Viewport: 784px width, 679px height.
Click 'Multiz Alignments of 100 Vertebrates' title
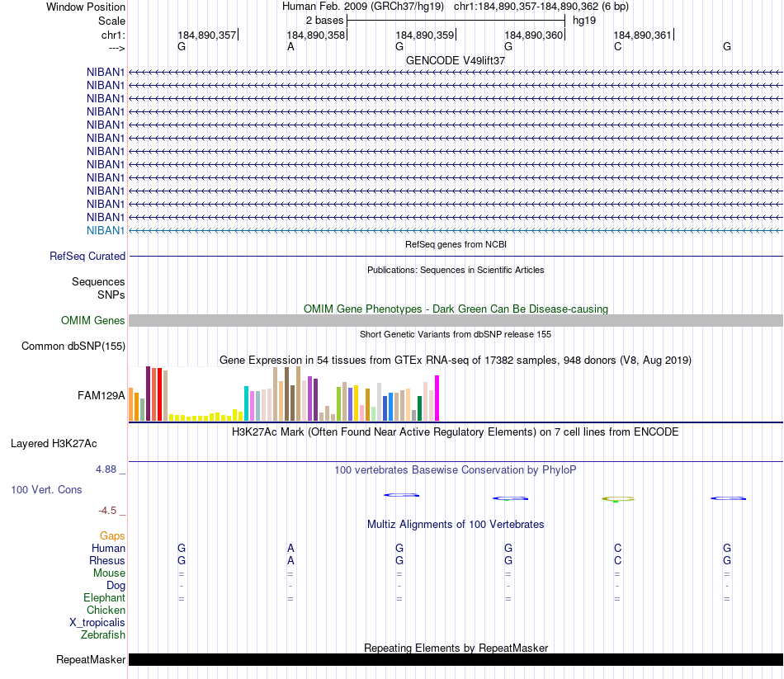(x=456, y=525)
